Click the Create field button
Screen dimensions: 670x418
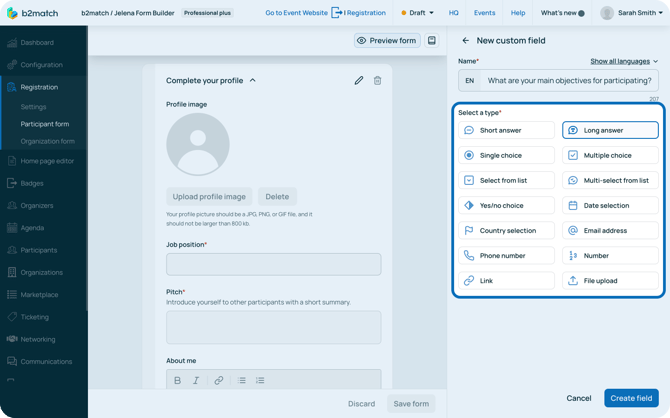tap(631, 398)
